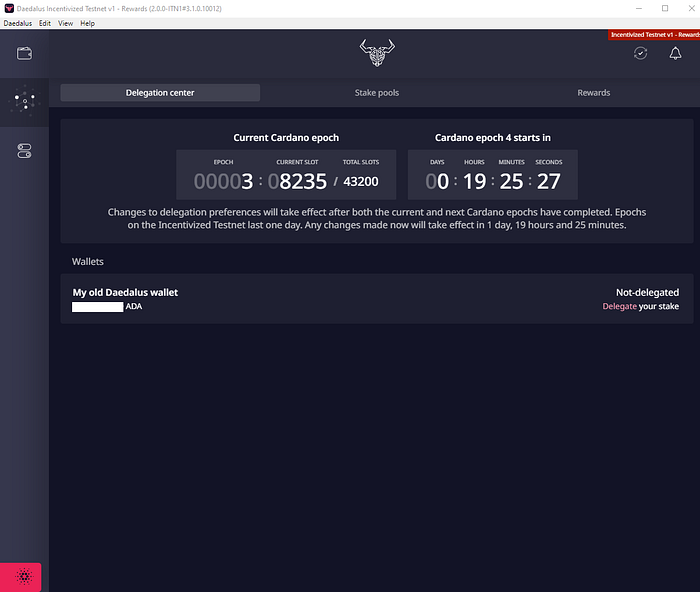Screen dimensions: 700x592
Task: Open the Daedalus menu
Action: point(18,23)
